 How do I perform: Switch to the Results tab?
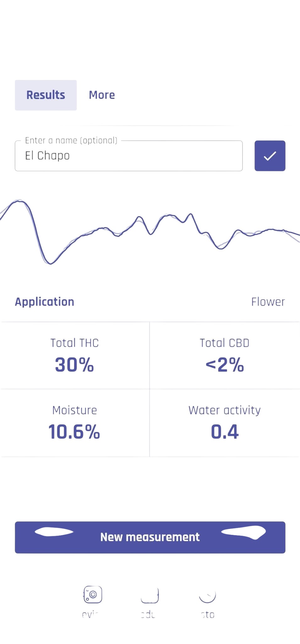(x=46, y=95)
